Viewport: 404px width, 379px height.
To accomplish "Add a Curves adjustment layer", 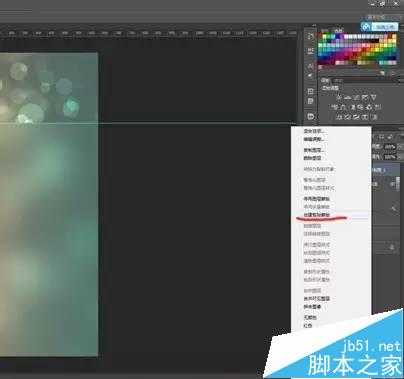I will (356, 97).
